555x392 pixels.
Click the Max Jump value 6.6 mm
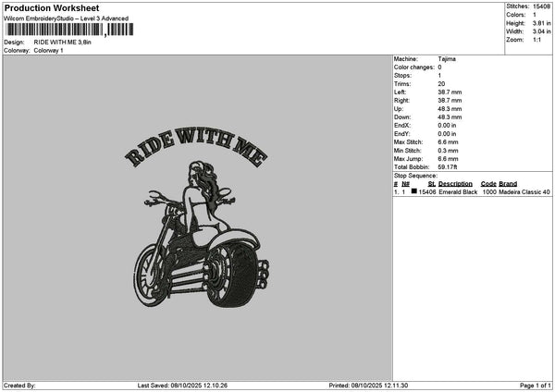448,159
